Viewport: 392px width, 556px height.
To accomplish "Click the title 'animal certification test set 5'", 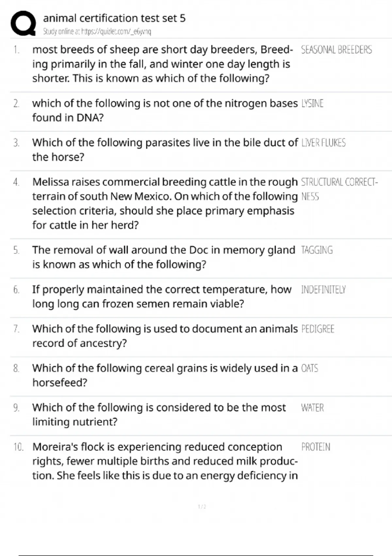I will tap(114, 18).
